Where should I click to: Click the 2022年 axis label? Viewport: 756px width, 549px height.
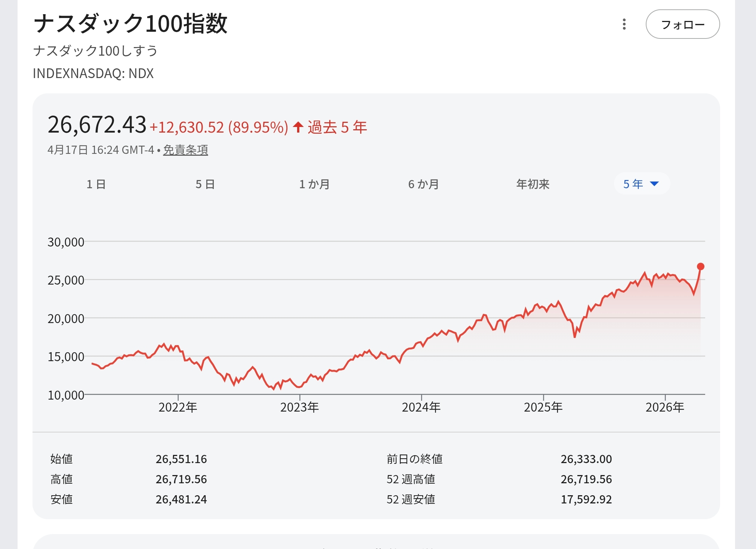tap(178, 407)
